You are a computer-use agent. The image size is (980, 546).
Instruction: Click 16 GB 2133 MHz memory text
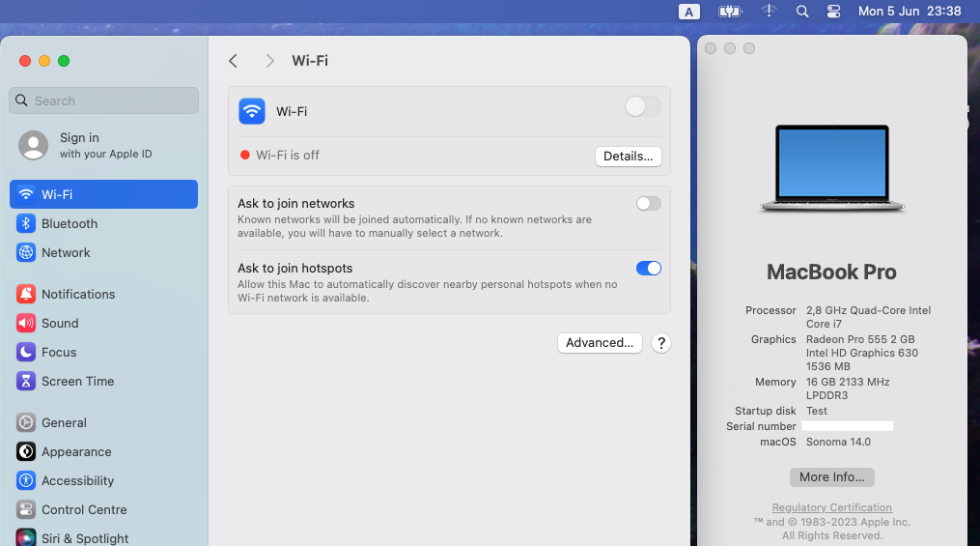[848, 382]
